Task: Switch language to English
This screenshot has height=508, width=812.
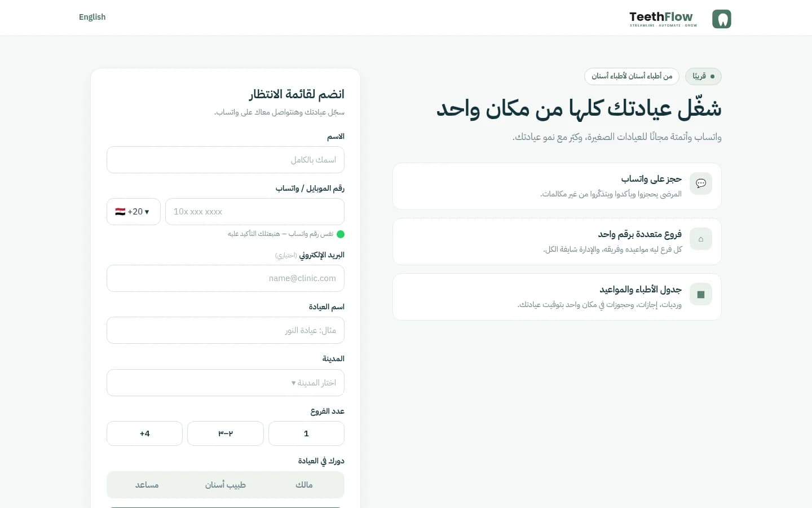Action: tap(92, 17)
